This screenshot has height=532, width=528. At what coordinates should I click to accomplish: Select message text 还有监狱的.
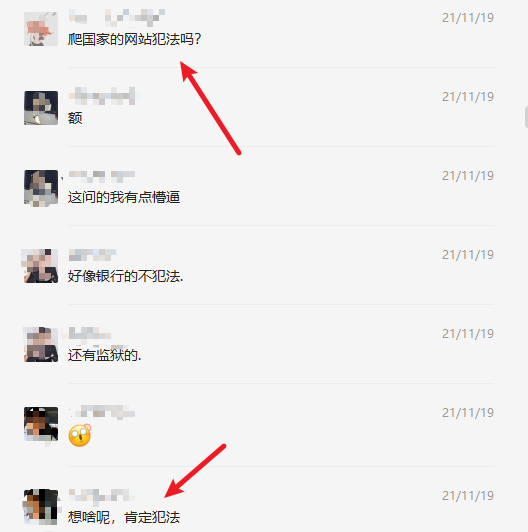(105, 355)
